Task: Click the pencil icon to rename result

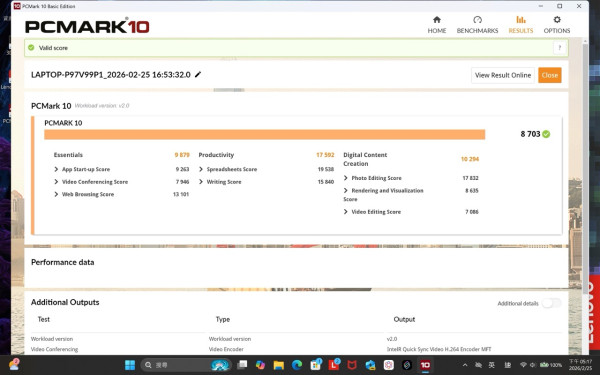Action: (198, 75)
